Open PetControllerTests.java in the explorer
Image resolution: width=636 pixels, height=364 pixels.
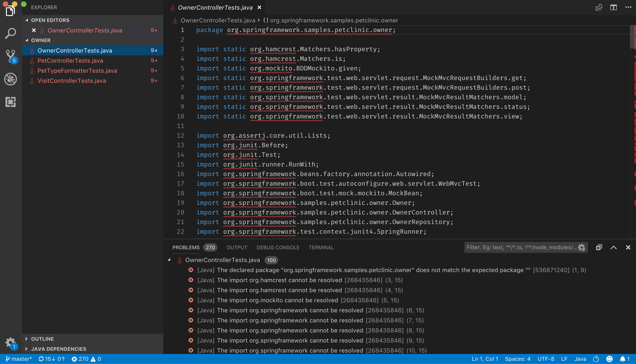pos(70,61)
